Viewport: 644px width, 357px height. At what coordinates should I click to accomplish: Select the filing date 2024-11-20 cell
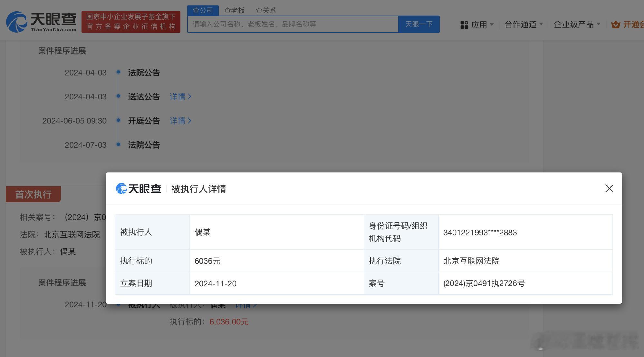pyautogui.click(x=277, y=283)
